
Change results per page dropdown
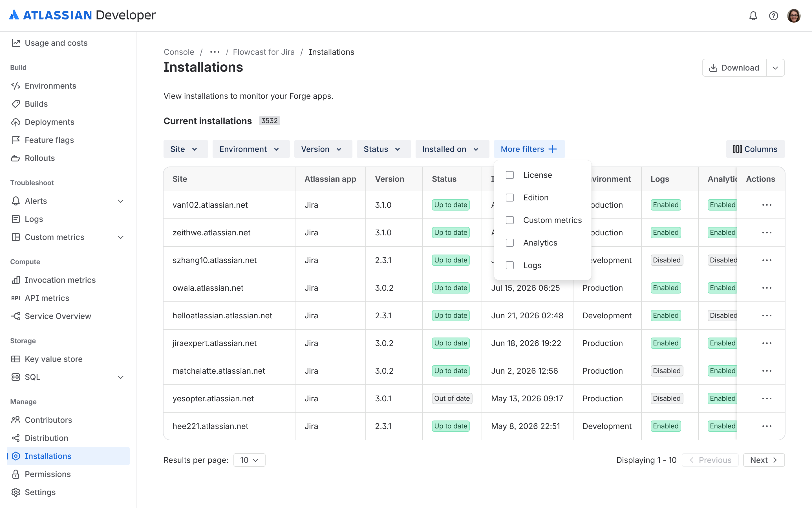point(249,460)
